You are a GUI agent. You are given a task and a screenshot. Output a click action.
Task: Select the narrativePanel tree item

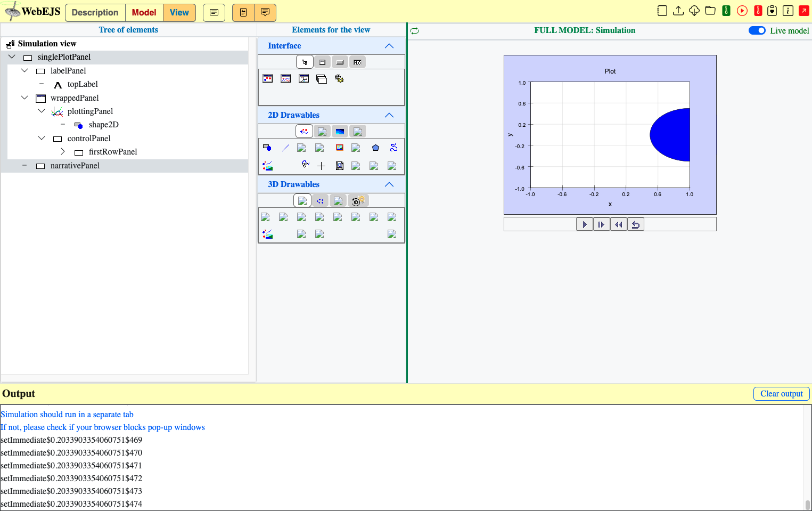[x=75, y=166]
